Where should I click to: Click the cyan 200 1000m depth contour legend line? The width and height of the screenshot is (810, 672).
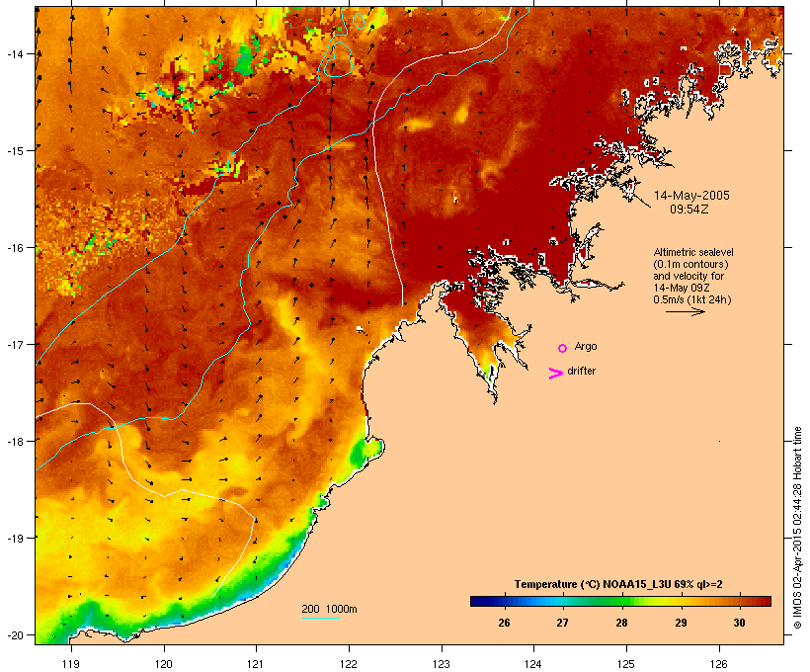pos(321,618)
